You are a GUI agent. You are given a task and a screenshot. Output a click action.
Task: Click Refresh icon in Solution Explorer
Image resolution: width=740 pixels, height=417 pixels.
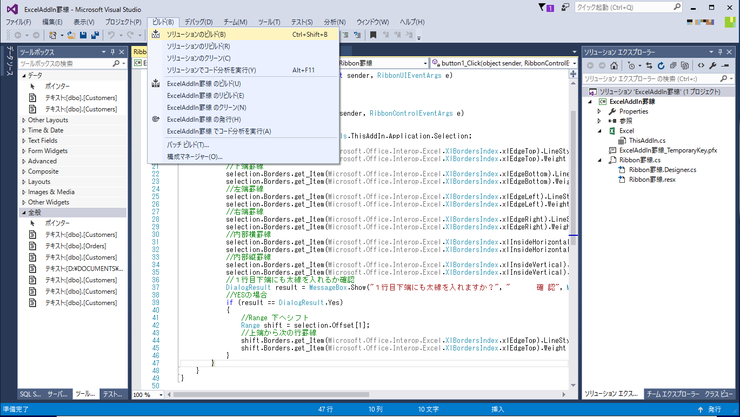661,66
